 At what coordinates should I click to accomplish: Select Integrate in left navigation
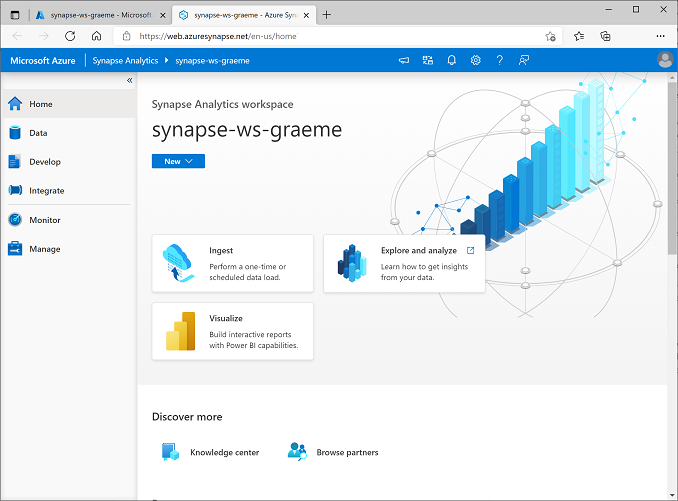(x=69, y=191)
